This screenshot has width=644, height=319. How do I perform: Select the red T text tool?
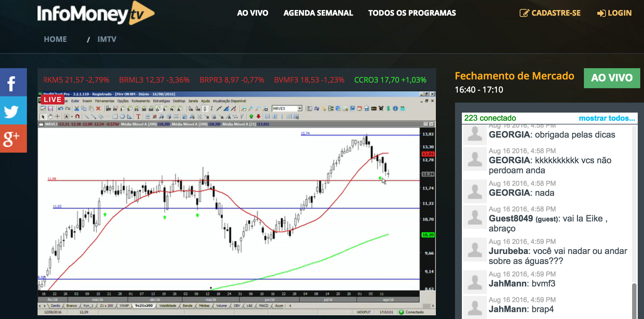point(138,117)
